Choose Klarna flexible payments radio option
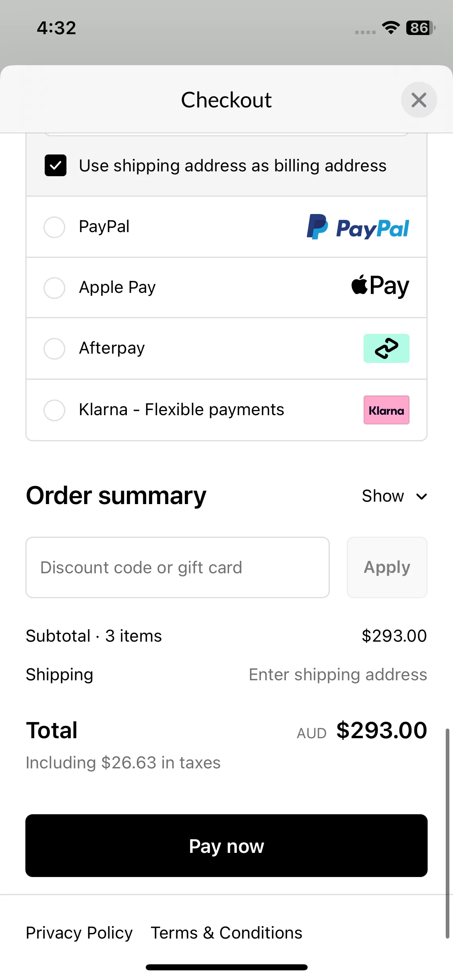The height and width of the screenshot is (980, 453). 54,410
